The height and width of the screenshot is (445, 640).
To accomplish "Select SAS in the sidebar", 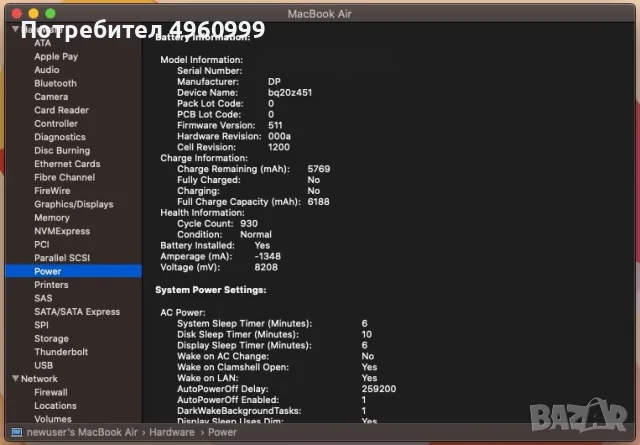I will coord(43,298).
